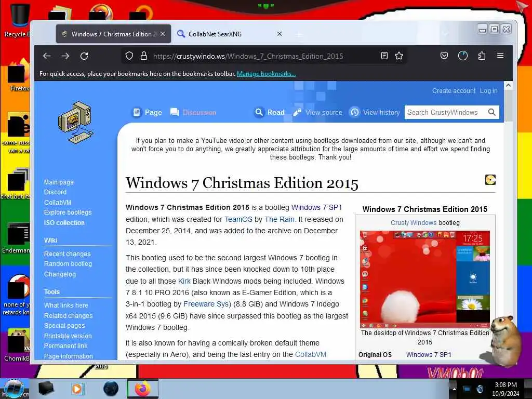Open the tracking protection shield icon

[129, 56]
